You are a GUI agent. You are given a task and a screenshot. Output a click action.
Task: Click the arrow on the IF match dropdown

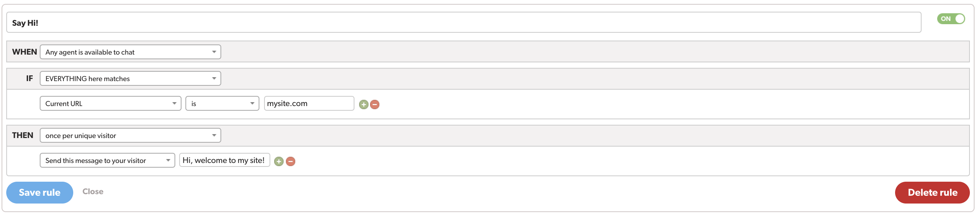coord(214,78)
